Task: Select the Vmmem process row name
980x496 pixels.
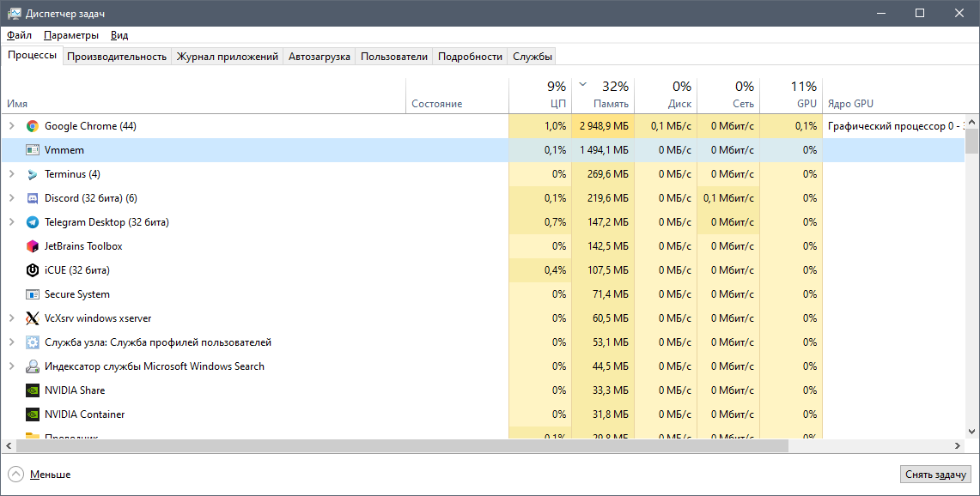Action: pyautogui.click(x=64, y=150)
